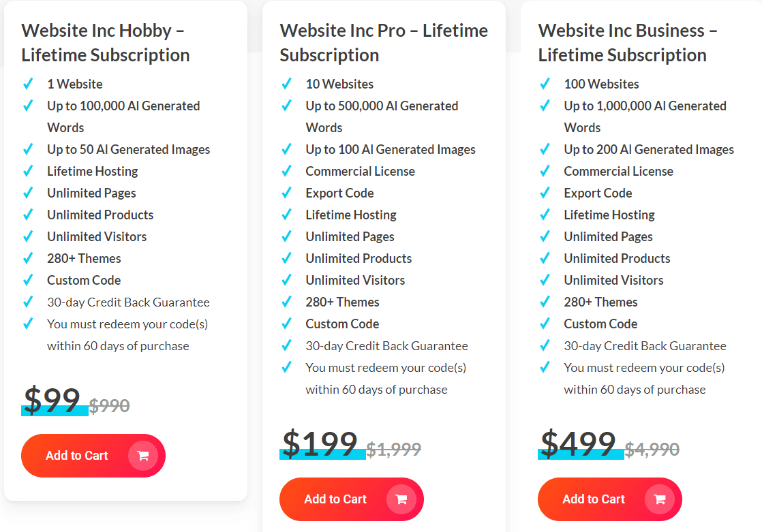Click the checkmark beside '100 Websites' feature

point(545,84)
